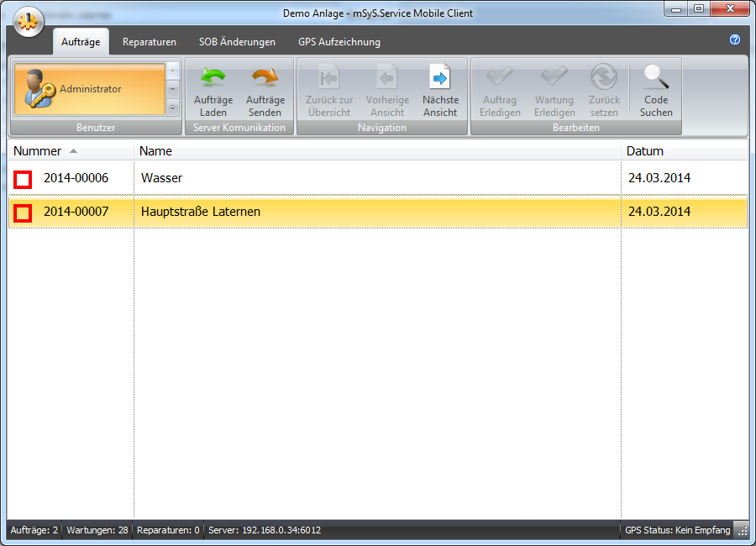Click the Aufträge Laden icon
This screenshot has height=546, width=756.
click(x=213, y=78)
